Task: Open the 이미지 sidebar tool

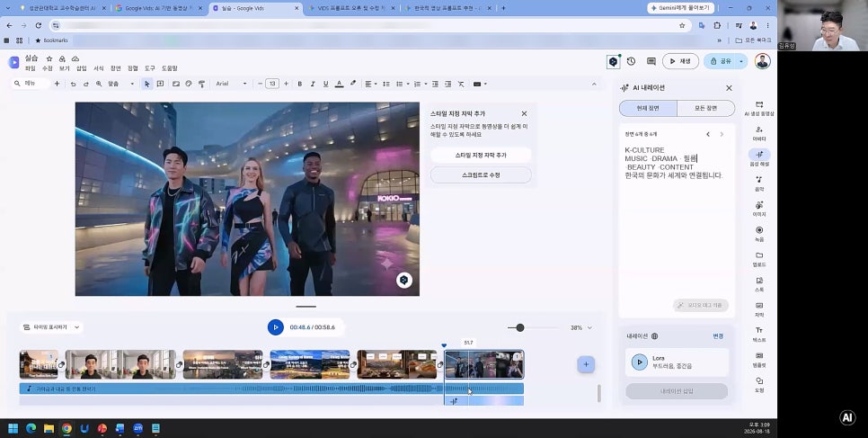Action: (759, 209)
